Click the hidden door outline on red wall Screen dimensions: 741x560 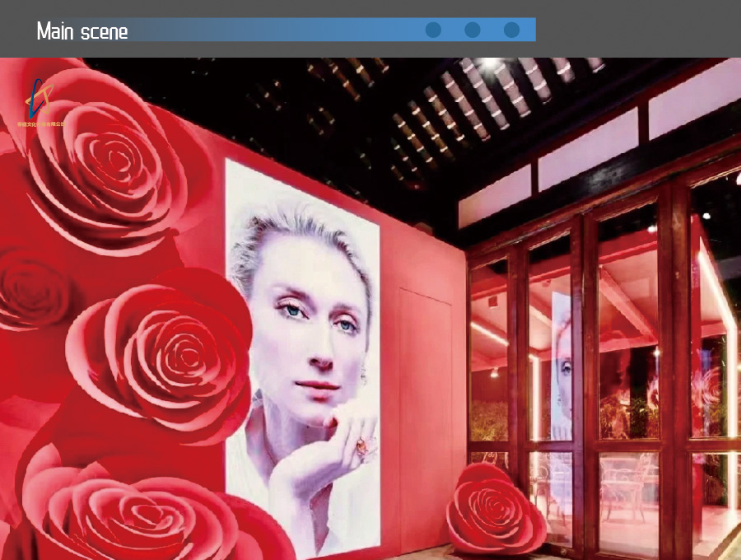424,412
